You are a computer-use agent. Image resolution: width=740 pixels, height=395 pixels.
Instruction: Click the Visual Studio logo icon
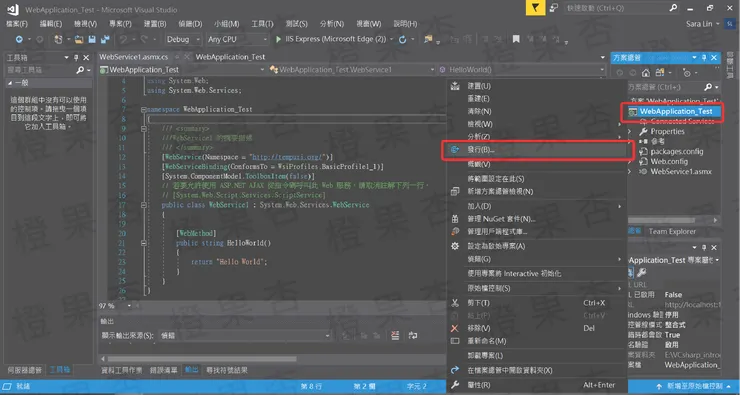pos(13,9)
